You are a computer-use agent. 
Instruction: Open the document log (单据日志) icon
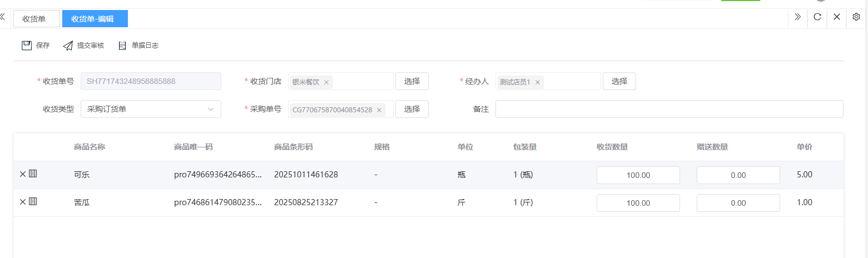(x=122, y=46)
